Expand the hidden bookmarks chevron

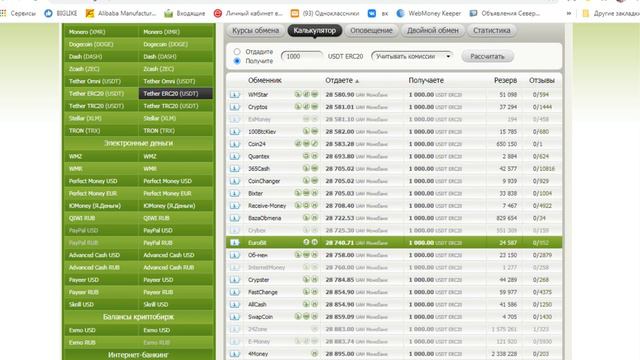tap(569, 13)
